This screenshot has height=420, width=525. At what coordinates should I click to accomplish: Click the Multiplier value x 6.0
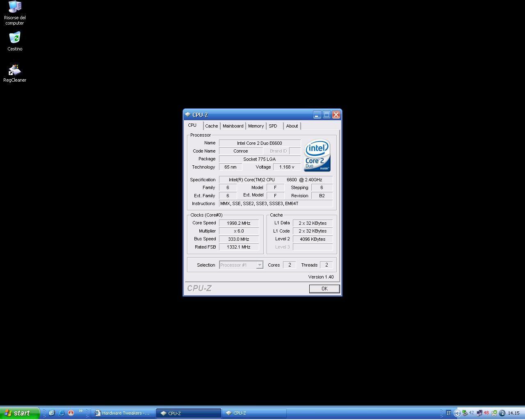point(239,231)
